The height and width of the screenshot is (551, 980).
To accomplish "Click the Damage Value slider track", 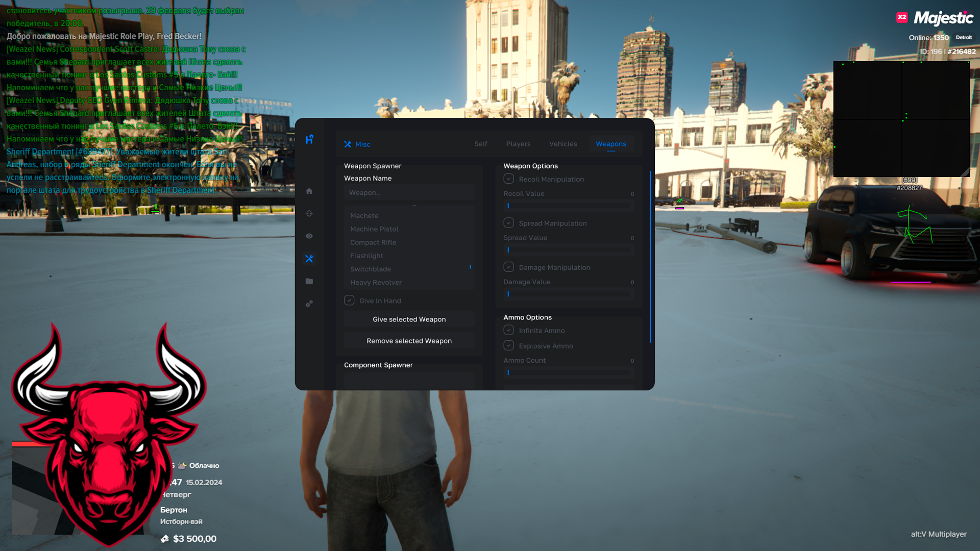I will (569, 294).
